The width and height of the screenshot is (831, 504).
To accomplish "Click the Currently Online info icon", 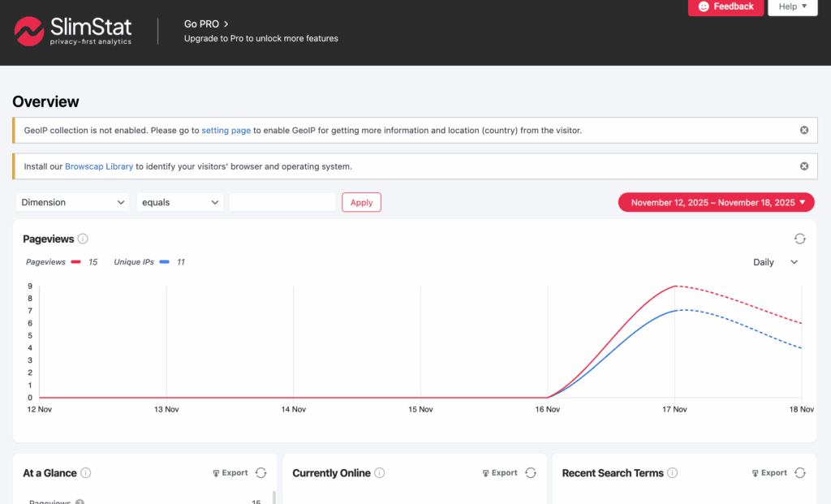I will pyautogui.click(x=380, y=472).
